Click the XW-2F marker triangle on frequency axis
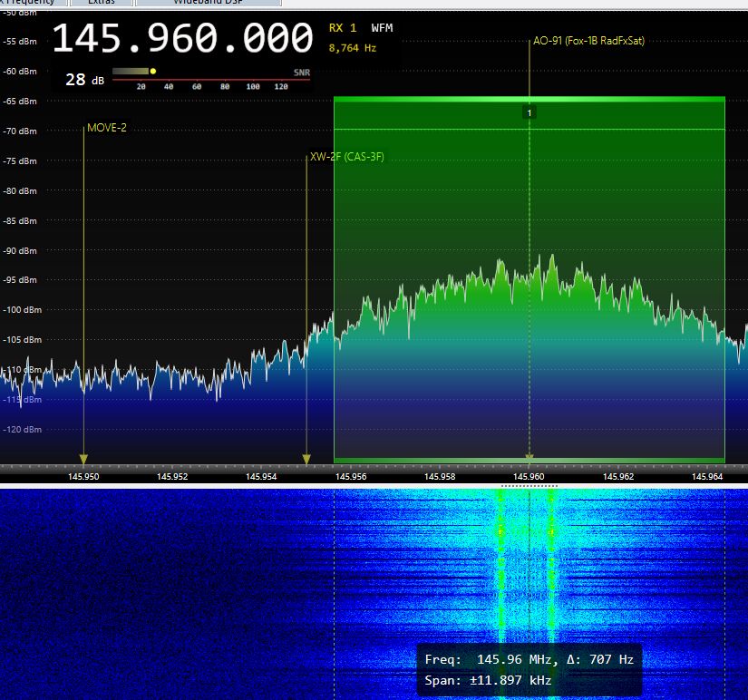This screenshot has width=748, height=700. (x=306, y=459)
